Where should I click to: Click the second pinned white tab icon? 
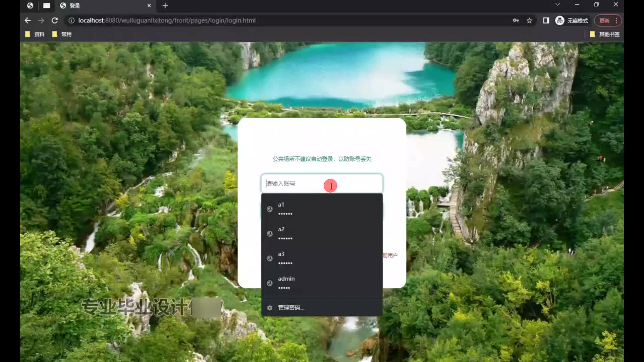pyautogui.click(x=47, y=6)
